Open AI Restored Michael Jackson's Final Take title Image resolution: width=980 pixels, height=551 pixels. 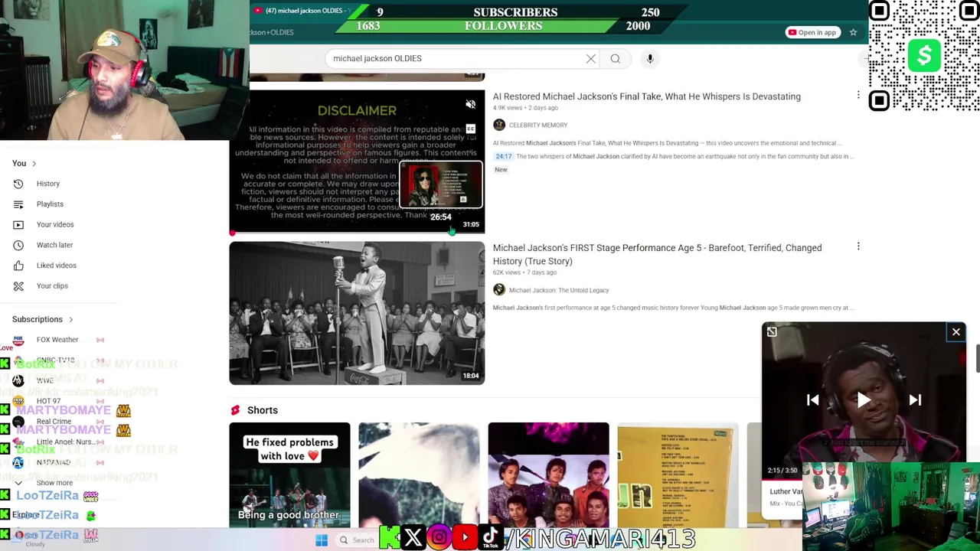[647, 96]
